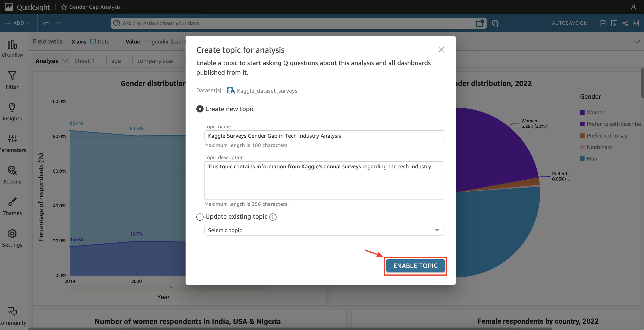The image size is (644, 330).
Task: Expand the Field wells chevron
Action: coord(637,42)
